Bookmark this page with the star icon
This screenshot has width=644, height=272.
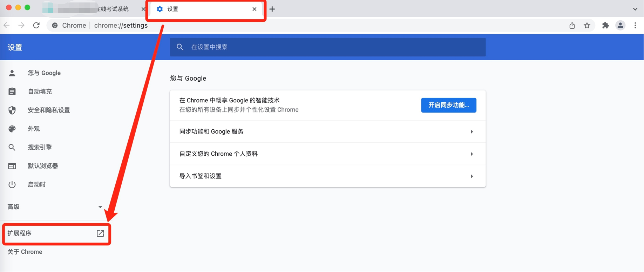587,25
